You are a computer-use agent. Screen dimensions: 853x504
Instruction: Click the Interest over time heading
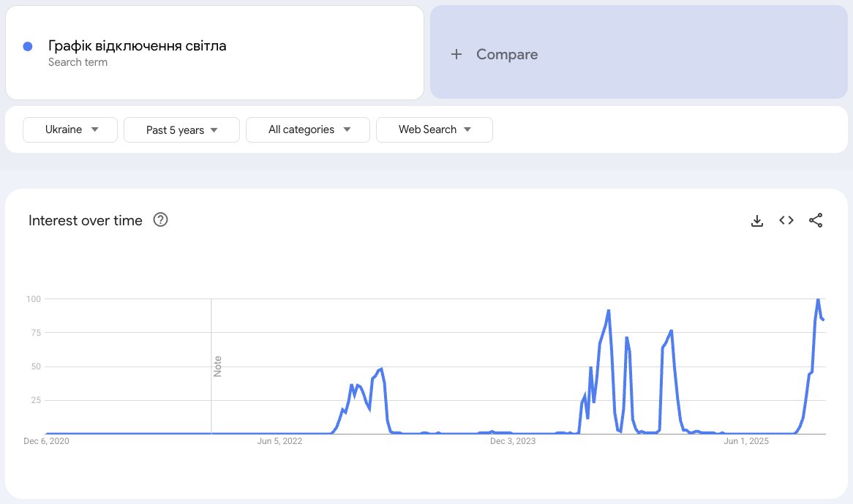click(x=86, y=220)
